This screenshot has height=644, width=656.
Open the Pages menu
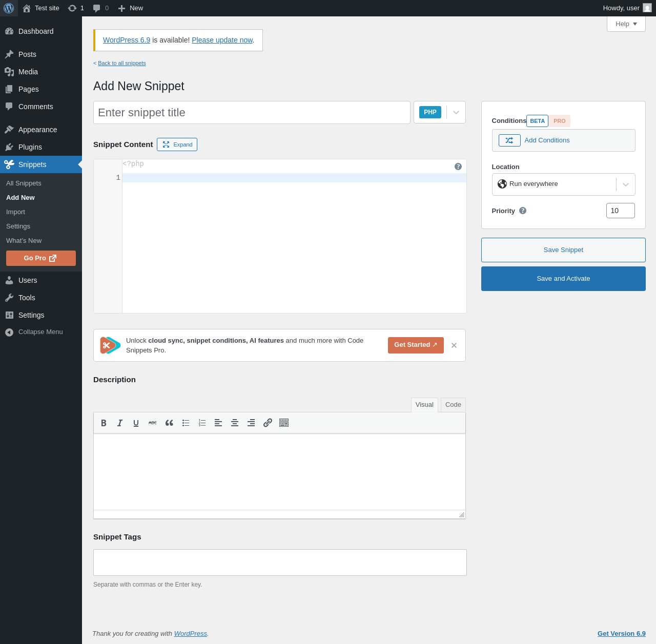tap(41, 89)
